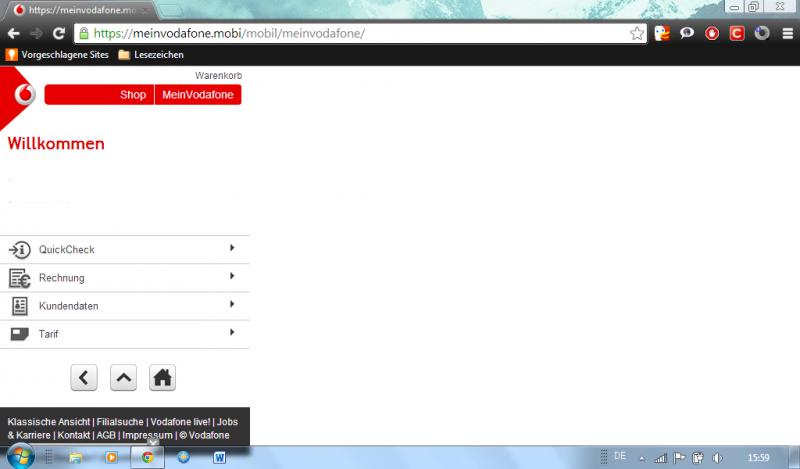Click the address bar URL field
Image resolution: width=800 pixels, height=469 pixels.
pos(360,34)
